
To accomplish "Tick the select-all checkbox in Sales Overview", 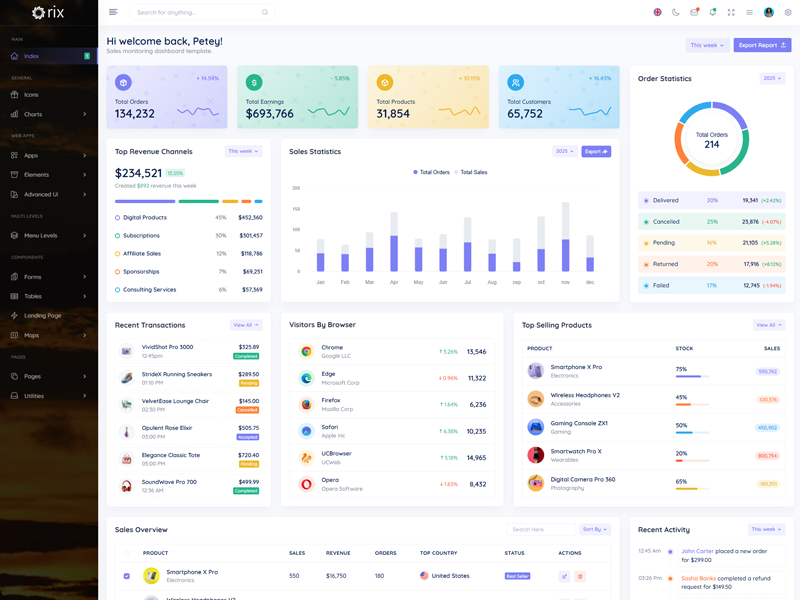I will click(x=126, y=553).
